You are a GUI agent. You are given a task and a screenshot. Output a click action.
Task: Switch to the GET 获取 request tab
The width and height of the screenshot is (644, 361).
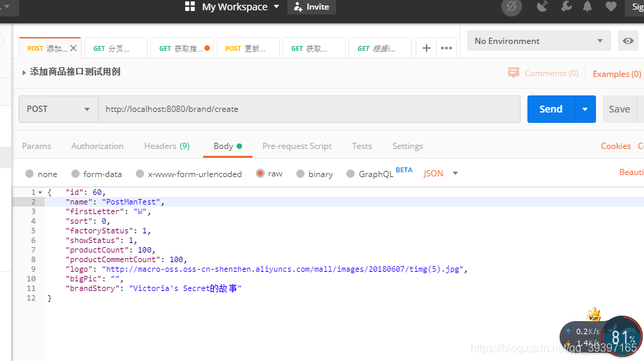click(313, 49)
